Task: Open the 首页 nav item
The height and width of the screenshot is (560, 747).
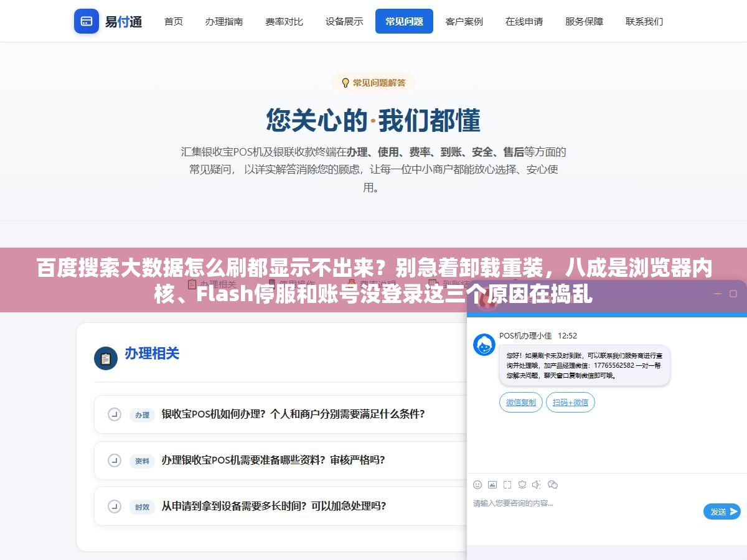Action: tap(174, 21)
